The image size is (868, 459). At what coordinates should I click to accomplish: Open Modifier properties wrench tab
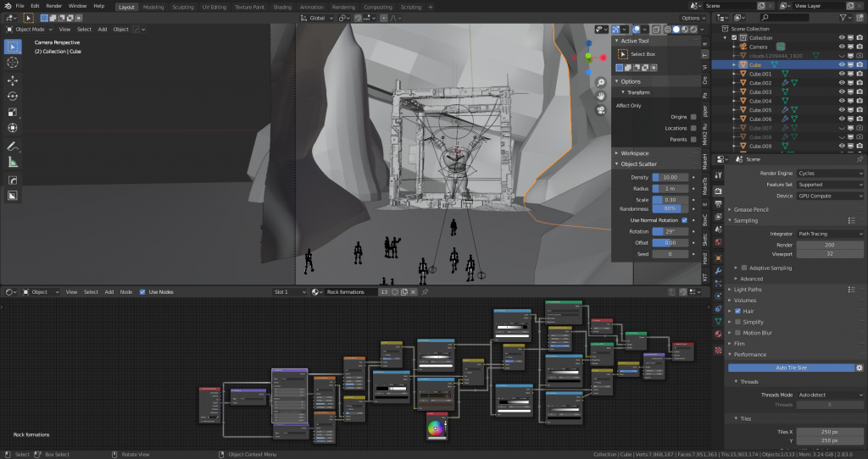click(x=719, y=270)
